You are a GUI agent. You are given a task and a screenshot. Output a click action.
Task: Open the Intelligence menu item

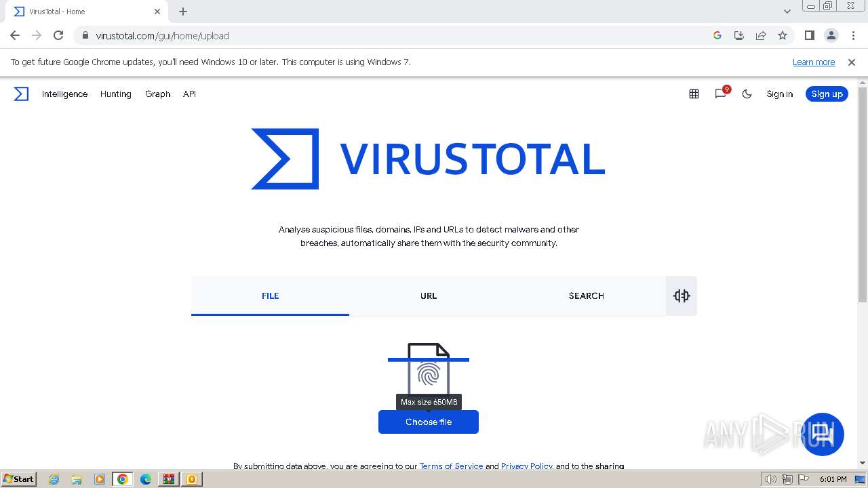coord(65,94)
